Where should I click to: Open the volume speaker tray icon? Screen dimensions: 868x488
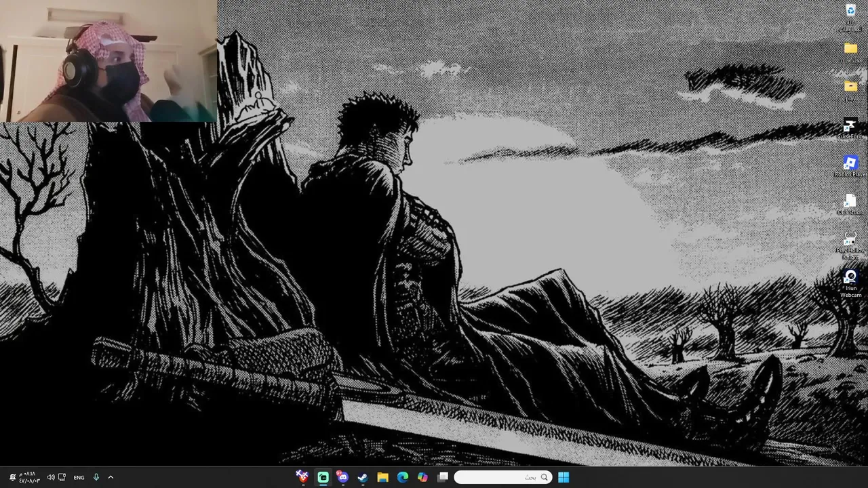pos(51,477)
